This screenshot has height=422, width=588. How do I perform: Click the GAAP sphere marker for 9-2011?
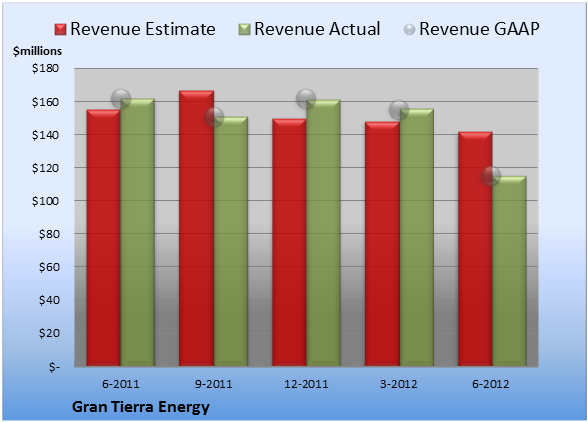pyautogui.click(x=214, y=117)
